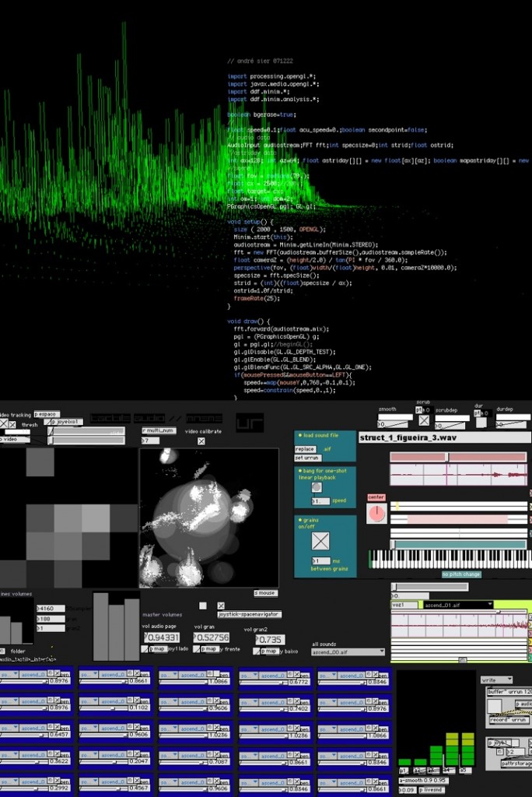Select the p joyebol object
532x797 pixels.
click(x=67, y=422)
